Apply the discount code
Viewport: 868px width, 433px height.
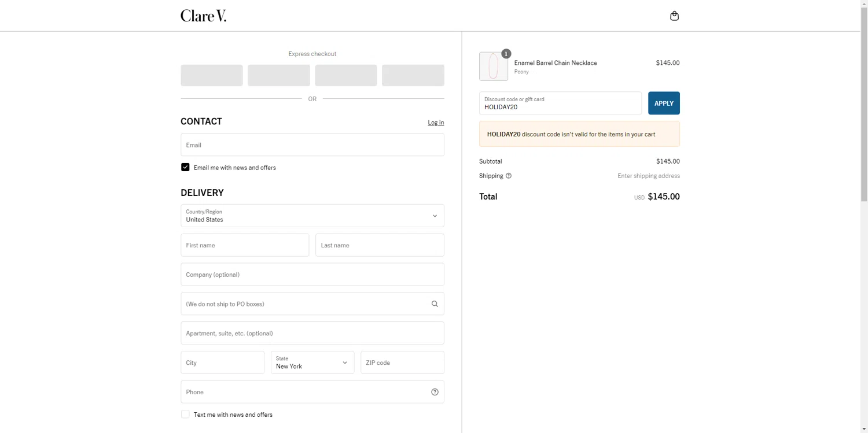pyautogui.click(x=664, y=103)
